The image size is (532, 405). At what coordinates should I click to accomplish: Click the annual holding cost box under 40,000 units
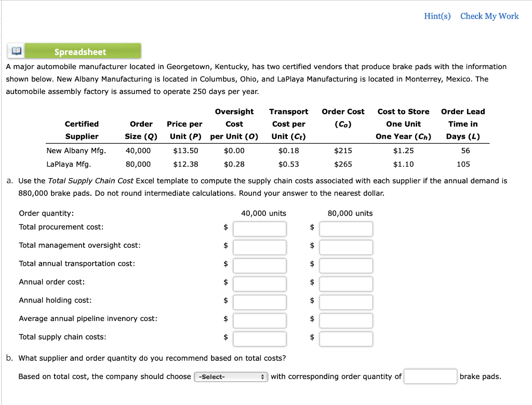click(260, 302)
